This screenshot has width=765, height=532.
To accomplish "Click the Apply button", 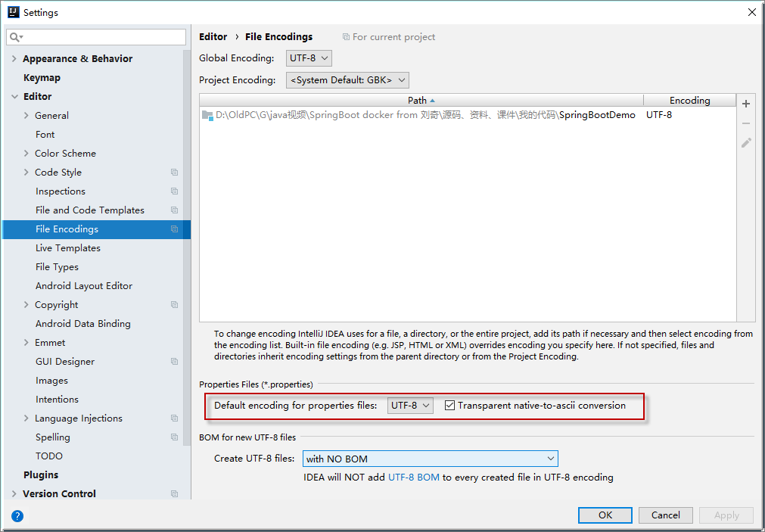I will 726,515.
